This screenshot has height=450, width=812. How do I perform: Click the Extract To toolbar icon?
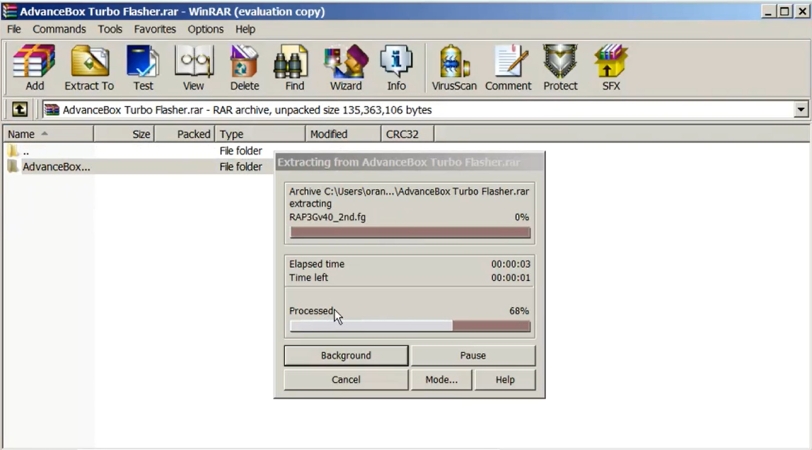tap(89, 68)
